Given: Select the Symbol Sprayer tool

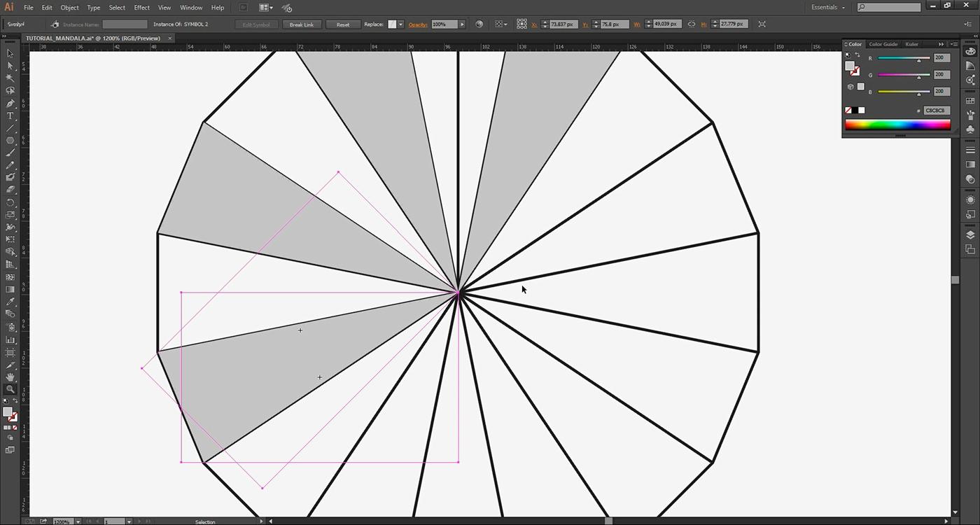Looking at the screenshot, I should click(10, 327).
